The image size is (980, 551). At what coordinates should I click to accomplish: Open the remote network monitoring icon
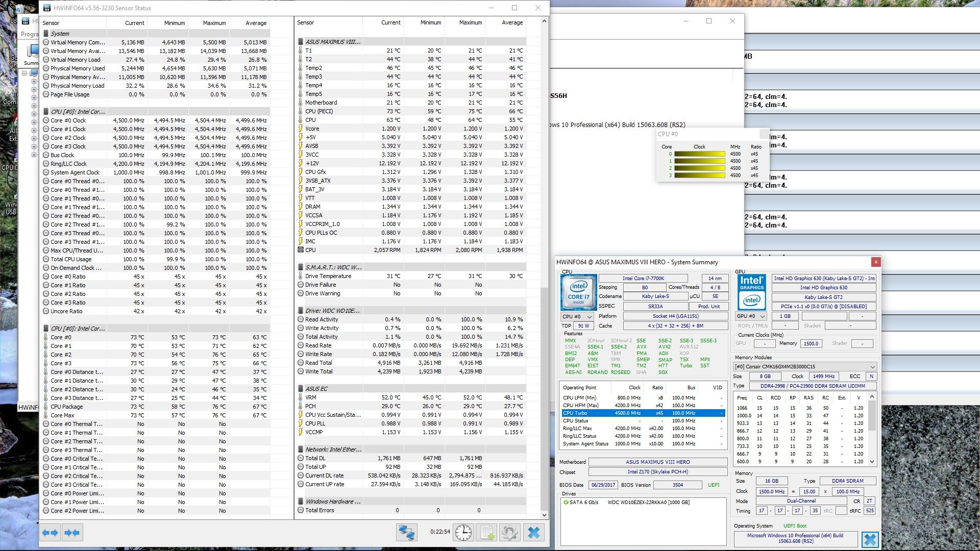pos(406,533)
